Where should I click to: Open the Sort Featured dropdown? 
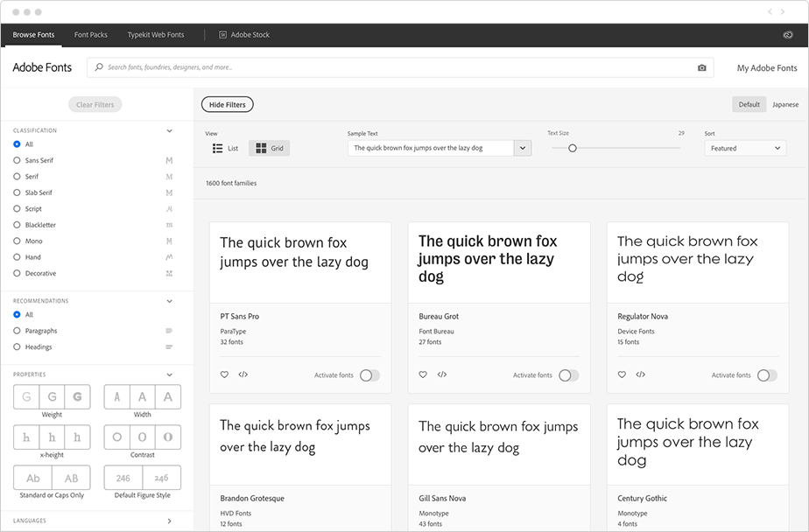click(x=745, y=149)
